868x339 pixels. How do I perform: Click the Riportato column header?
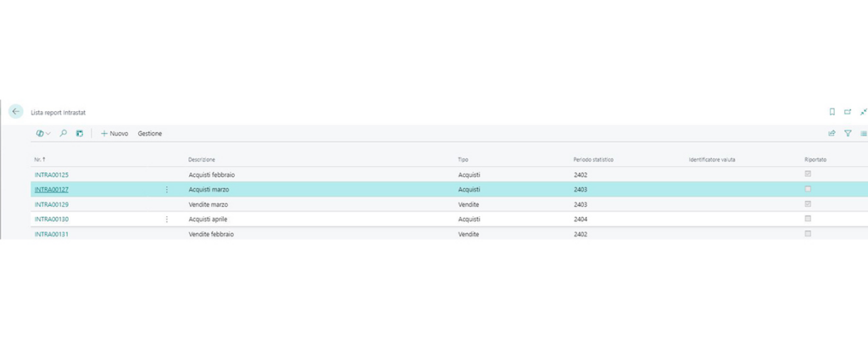tap(815, 159)
